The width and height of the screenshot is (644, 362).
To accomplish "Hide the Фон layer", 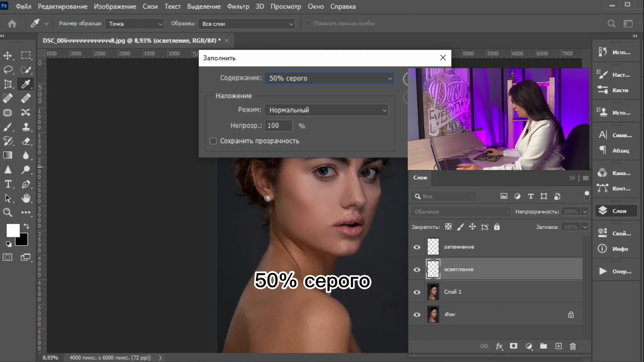I will tap(417, 314).
